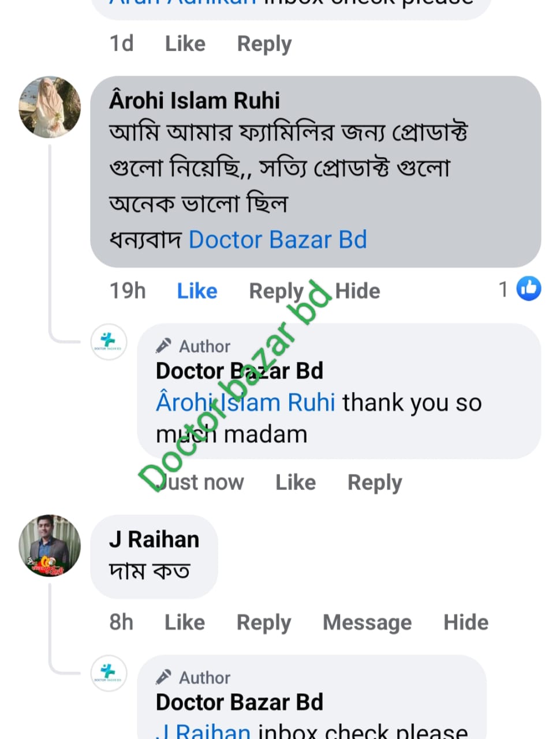Open the Ârohi Islam Ruhi mention in reply

click(x=245, y=402)
